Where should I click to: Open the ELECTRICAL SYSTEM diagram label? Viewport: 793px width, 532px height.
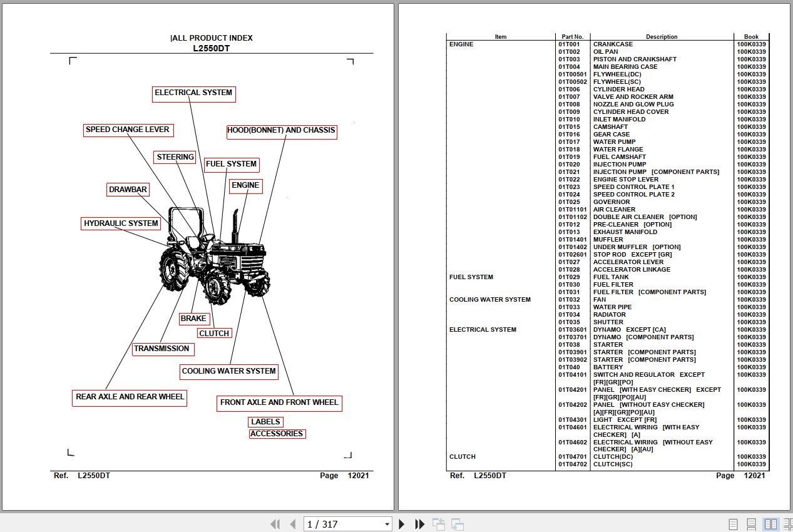pos(194,94)
